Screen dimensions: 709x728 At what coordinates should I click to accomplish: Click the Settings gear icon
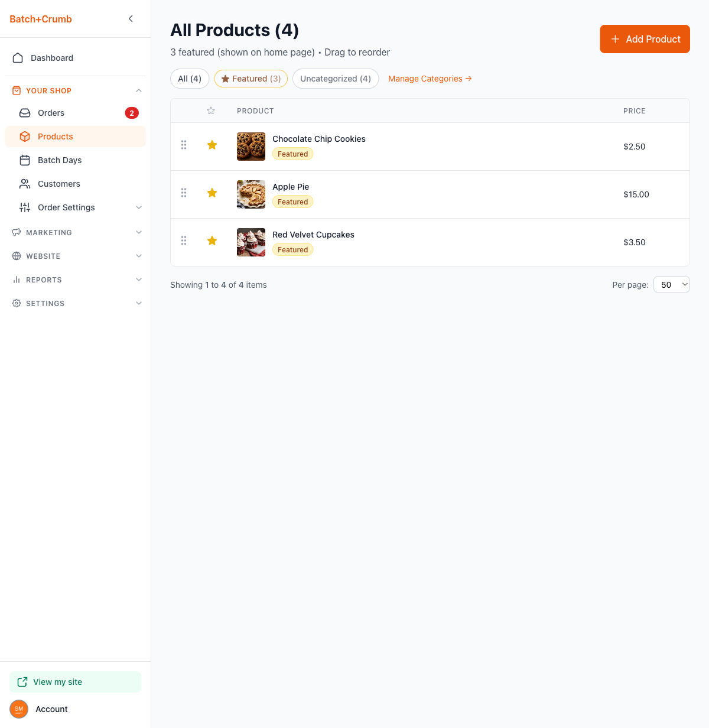click(17, 303)
